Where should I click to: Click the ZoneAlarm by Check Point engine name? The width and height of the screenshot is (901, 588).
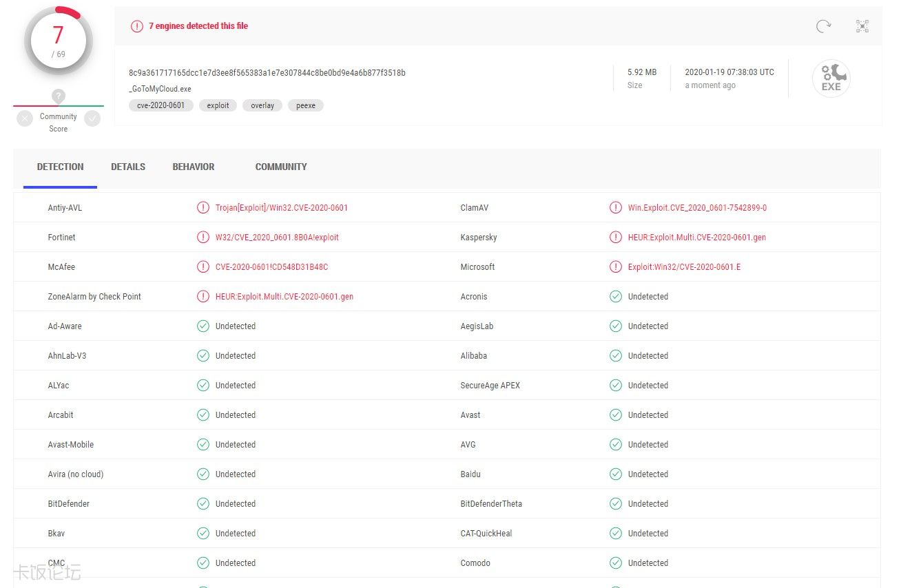tap(94, 296)
